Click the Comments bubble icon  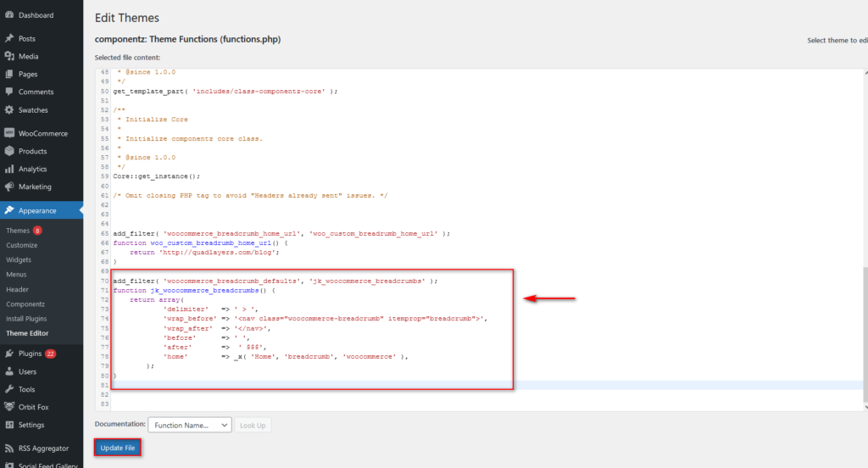click(9, 92)
